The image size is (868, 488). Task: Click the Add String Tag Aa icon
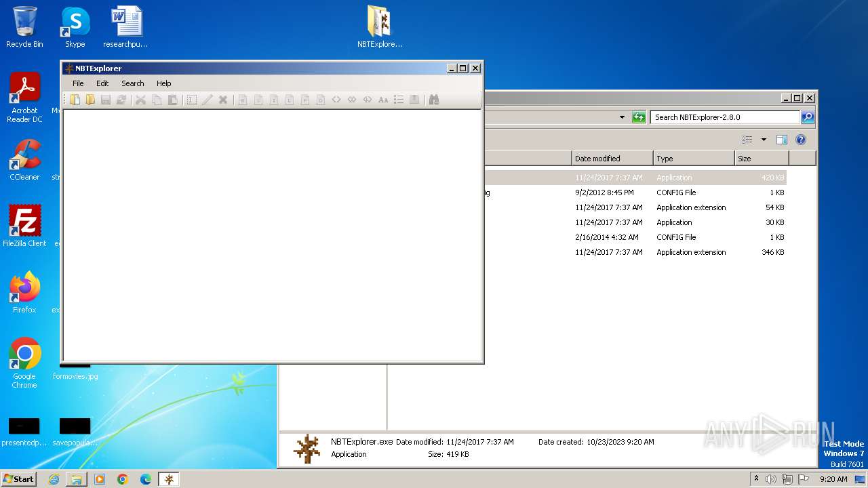point(383,100)
